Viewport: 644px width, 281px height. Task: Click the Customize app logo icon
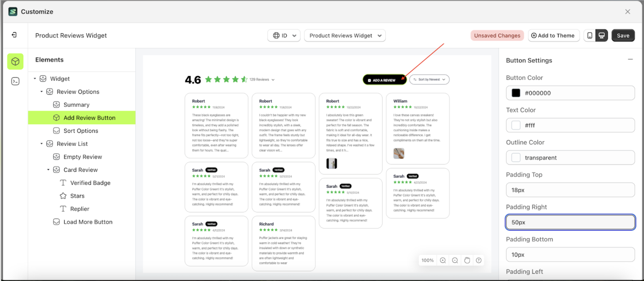point(13,12)
